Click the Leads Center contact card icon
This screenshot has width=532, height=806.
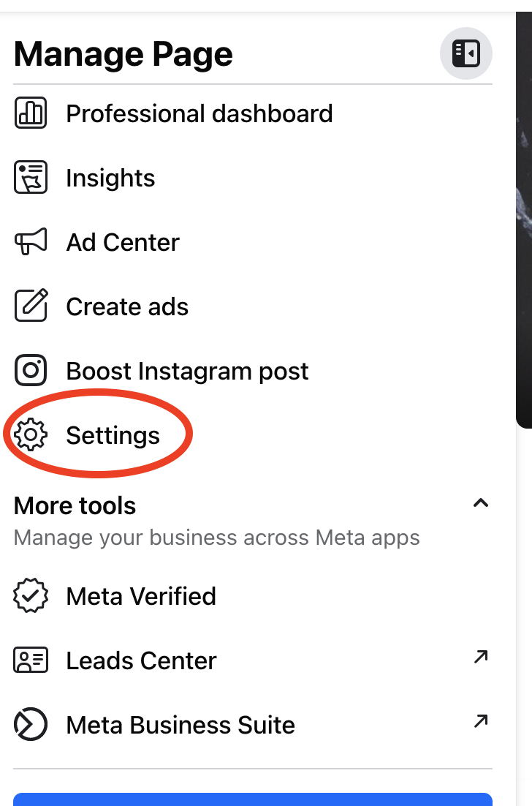tap(31, 660)
